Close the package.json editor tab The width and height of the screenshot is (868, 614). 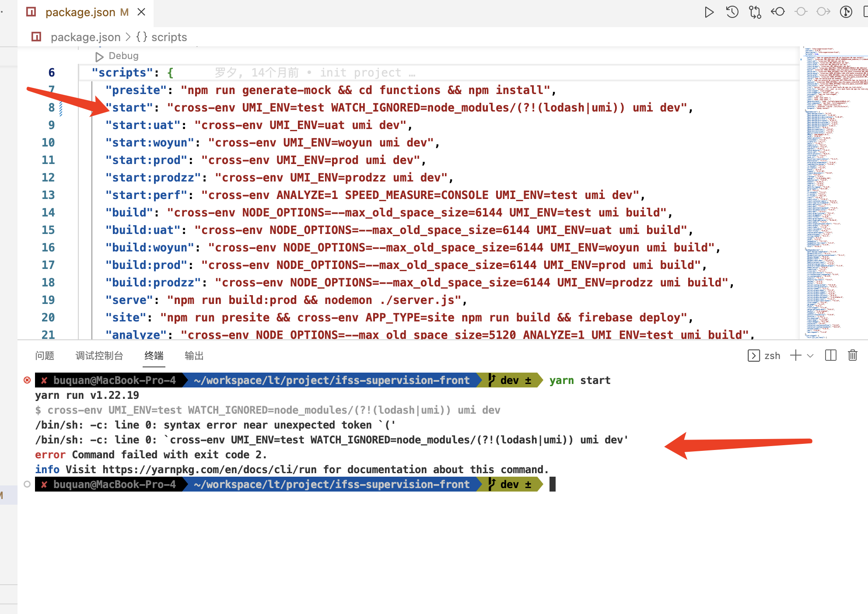pyautogui.click(x=141, y=12)
